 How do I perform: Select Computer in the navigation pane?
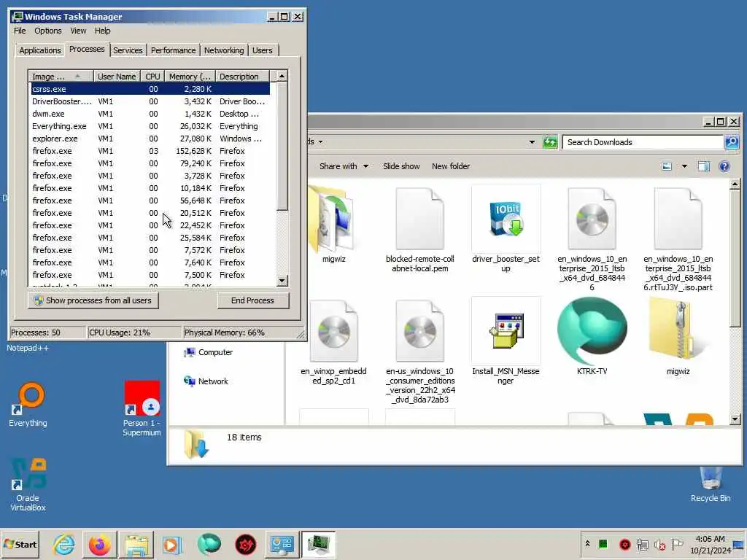pos(209,352)
